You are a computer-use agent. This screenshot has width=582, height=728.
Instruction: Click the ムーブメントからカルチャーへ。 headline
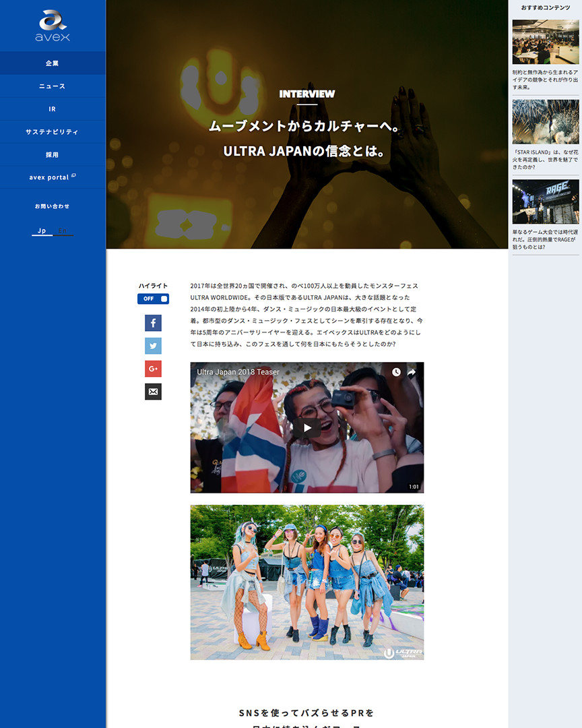click(x=305, y=126)
